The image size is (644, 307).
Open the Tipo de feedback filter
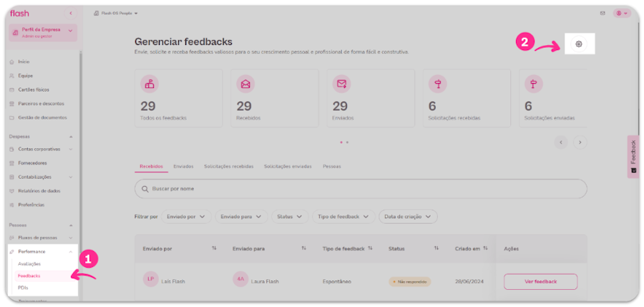click(343, 217)
